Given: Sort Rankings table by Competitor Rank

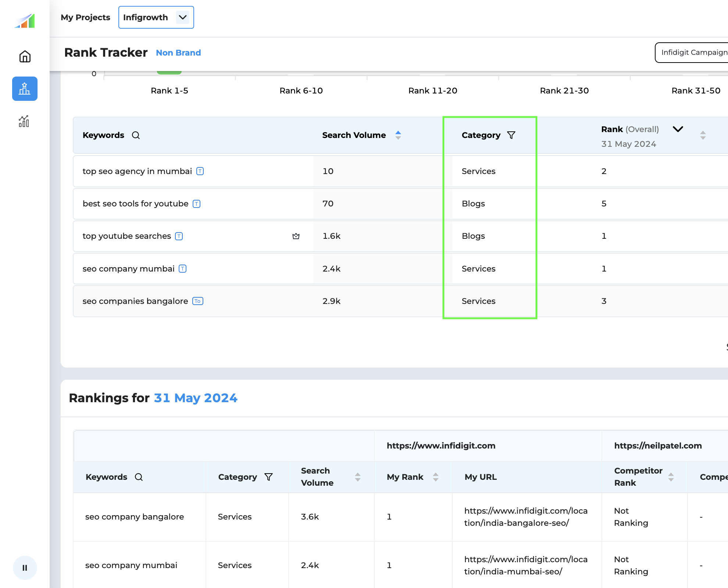Looking at the screenshot, I should pyautogui.click(x=671, y=477).
